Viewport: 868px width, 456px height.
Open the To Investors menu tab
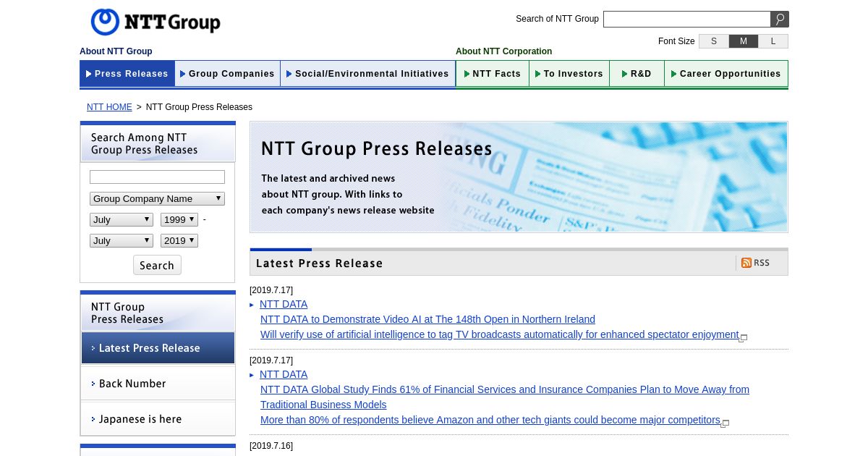[569, 74]
